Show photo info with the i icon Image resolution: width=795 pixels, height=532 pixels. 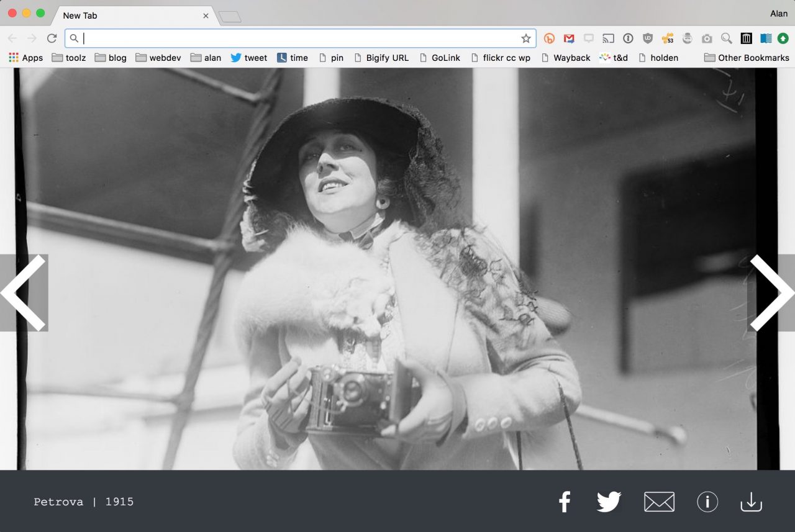pyautogui.click(x=707, y=502)
